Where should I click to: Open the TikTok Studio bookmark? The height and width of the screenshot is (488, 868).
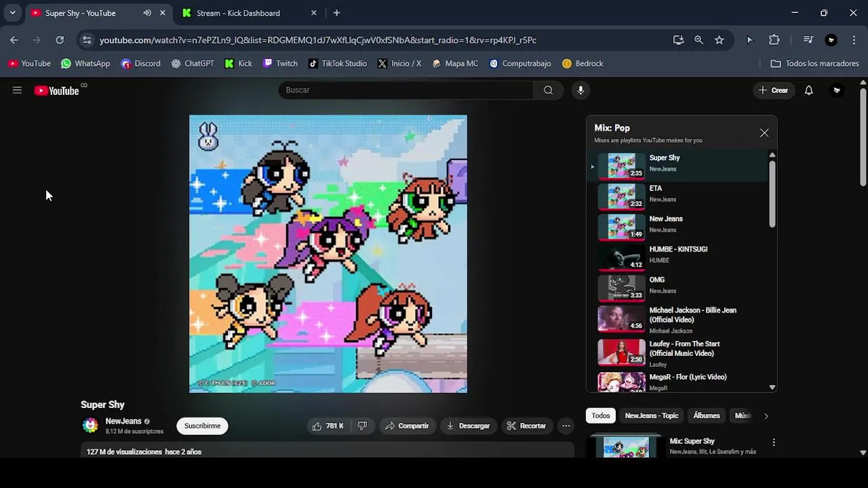[338, 64]
